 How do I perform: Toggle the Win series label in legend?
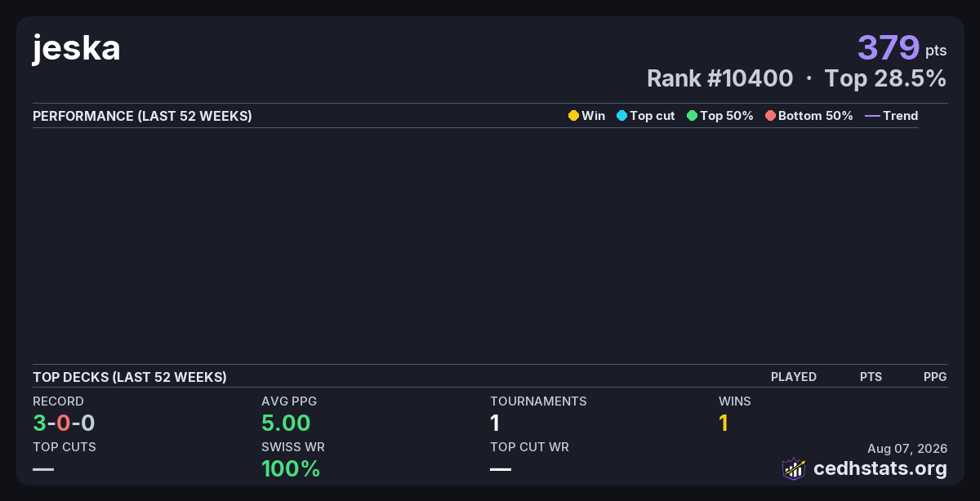coord(594,116)
